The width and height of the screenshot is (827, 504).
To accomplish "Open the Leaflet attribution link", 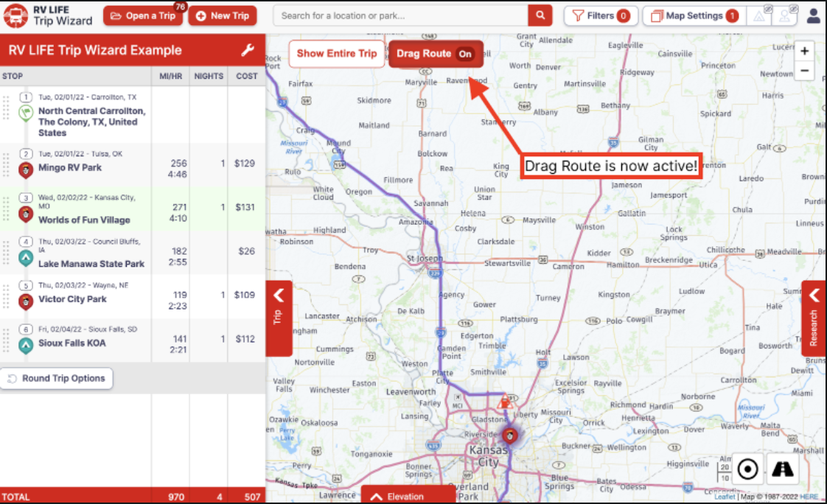I will (725, 497).
